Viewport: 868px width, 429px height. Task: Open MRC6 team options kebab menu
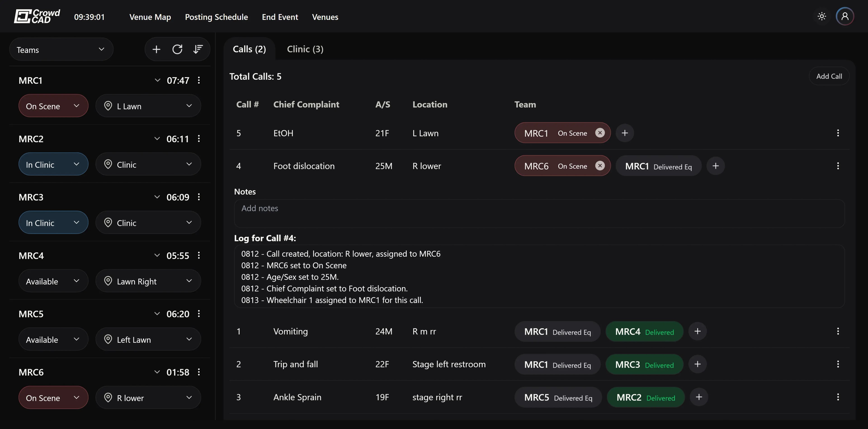pyautogui.click(x=199, y=372)
